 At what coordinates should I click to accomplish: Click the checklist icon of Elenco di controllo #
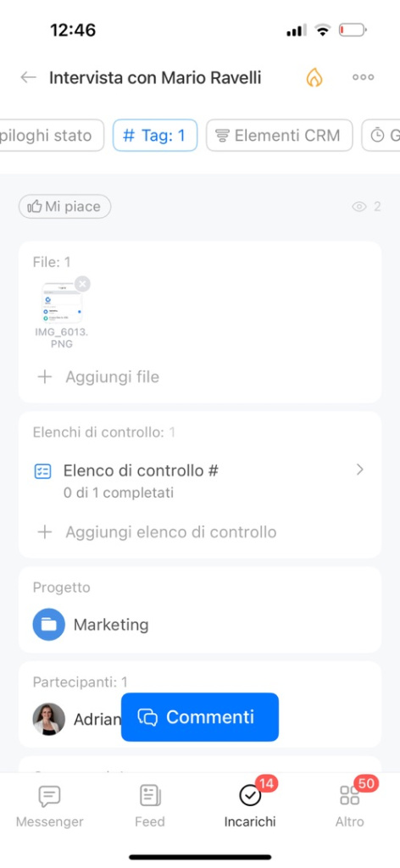click(42, 471)
